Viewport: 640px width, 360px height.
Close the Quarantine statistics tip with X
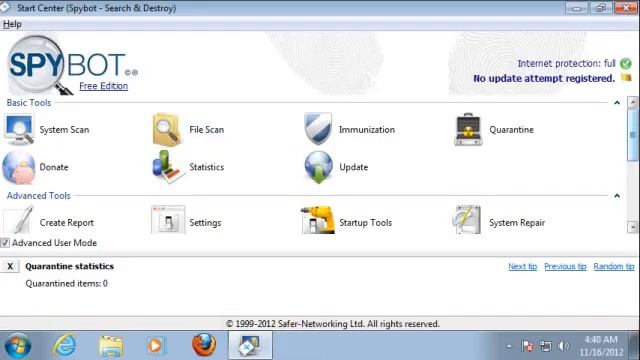click(10, 267)
